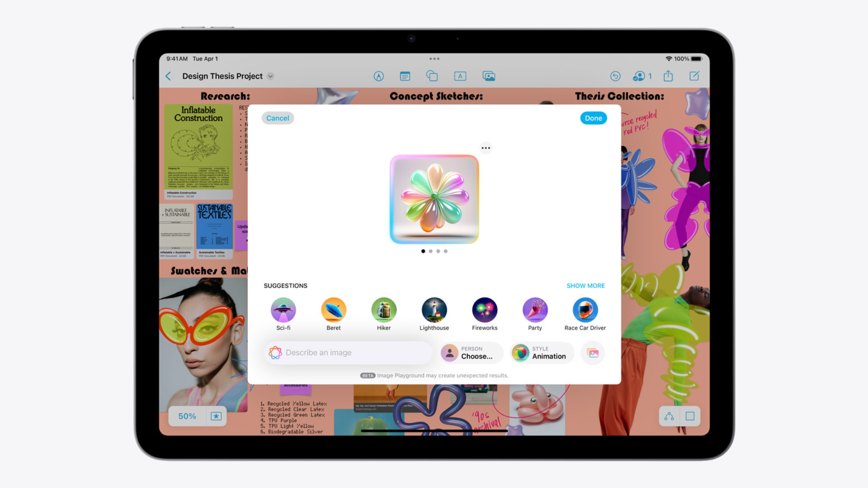The width and height of the screenshot is (868, 488).
Task: Select the share button in toolbar
Action: (668, 75)
